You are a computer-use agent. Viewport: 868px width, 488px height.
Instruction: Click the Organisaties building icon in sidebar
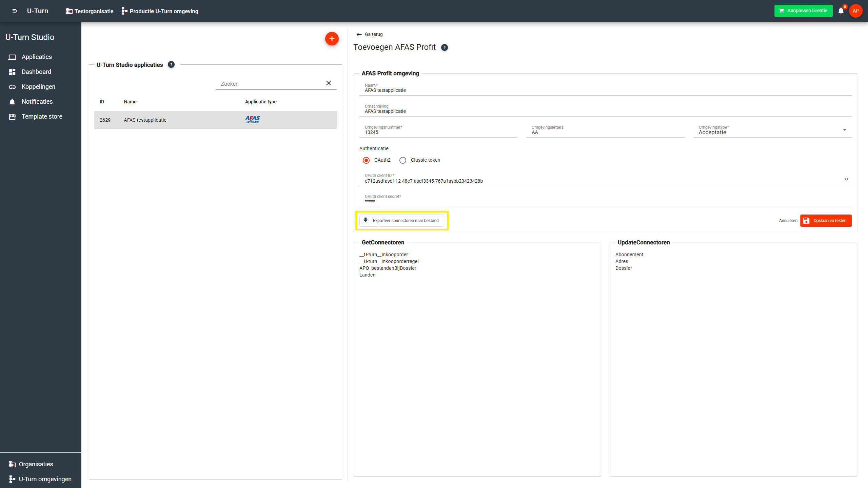[x=12, y=464]
